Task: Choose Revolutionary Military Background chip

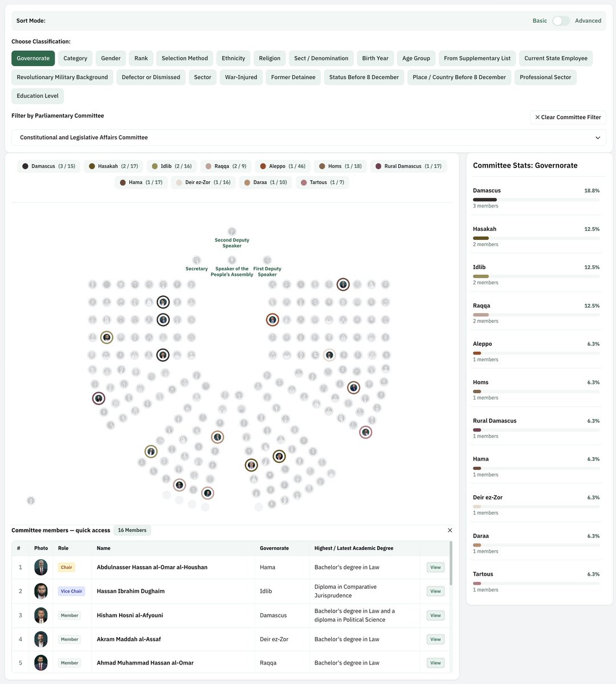Action: tap(62, 77)
